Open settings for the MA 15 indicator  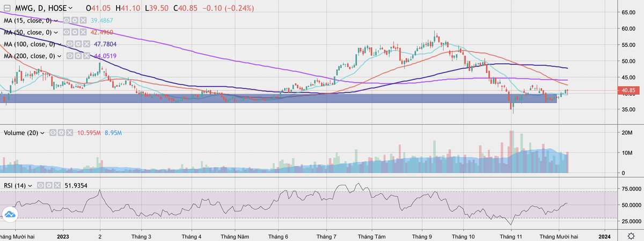[x=76, y=20]
